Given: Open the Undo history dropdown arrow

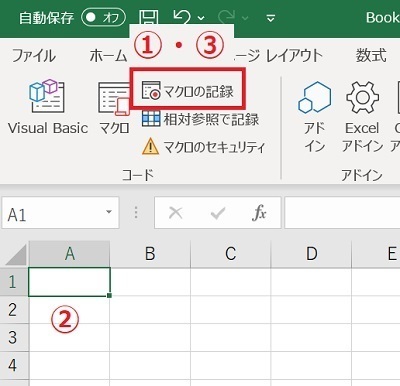Looking at the screenshot, I should click(x=201, y=18).
